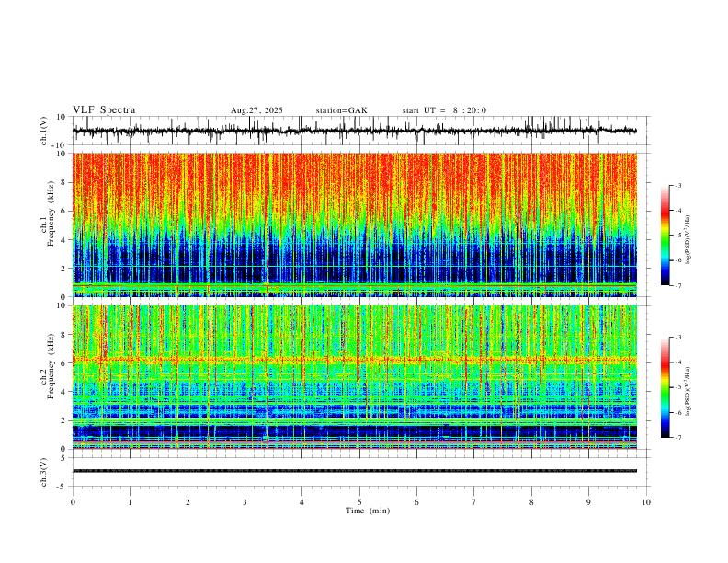Click inside the ch.2 spectrogram panel
This screenshot has width=728, height=563.
click(354, 377)
